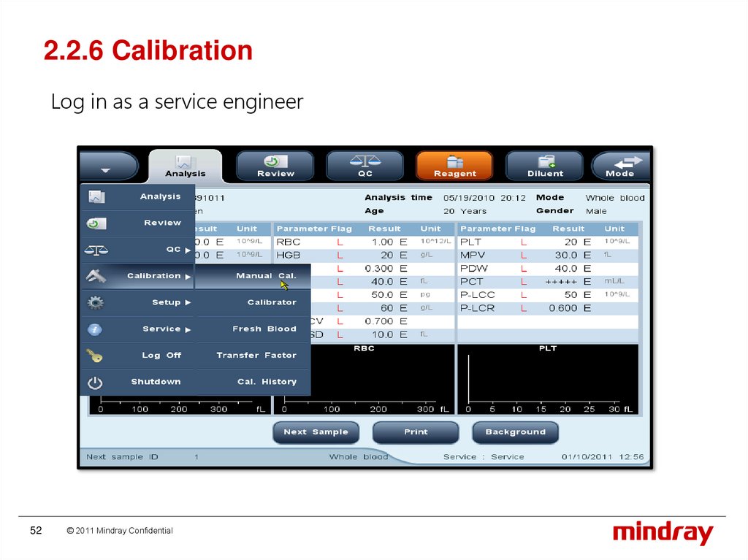The image size is (748, 560).
Task: Click the P-LCC parameter row
Action: [548, 295]
